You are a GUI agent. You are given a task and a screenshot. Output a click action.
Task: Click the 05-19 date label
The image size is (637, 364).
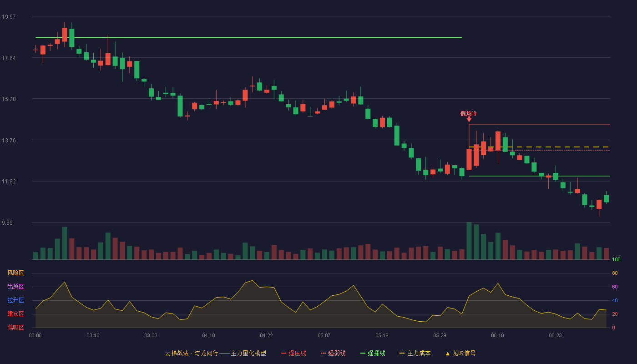382,335
